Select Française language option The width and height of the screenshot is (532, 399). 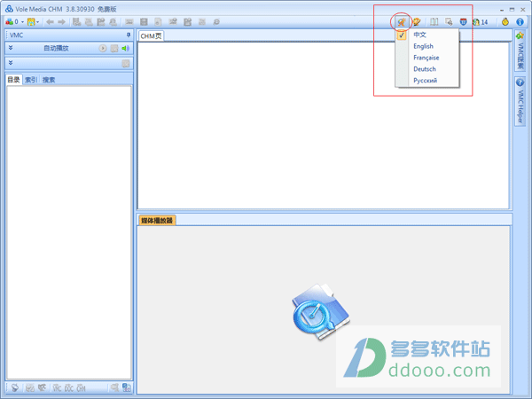427,58
